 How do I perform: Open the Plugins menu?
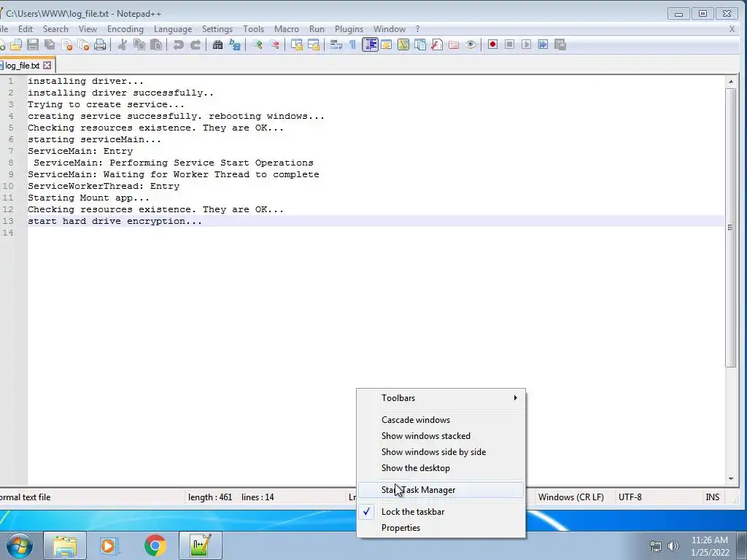(x=349, y=29)
